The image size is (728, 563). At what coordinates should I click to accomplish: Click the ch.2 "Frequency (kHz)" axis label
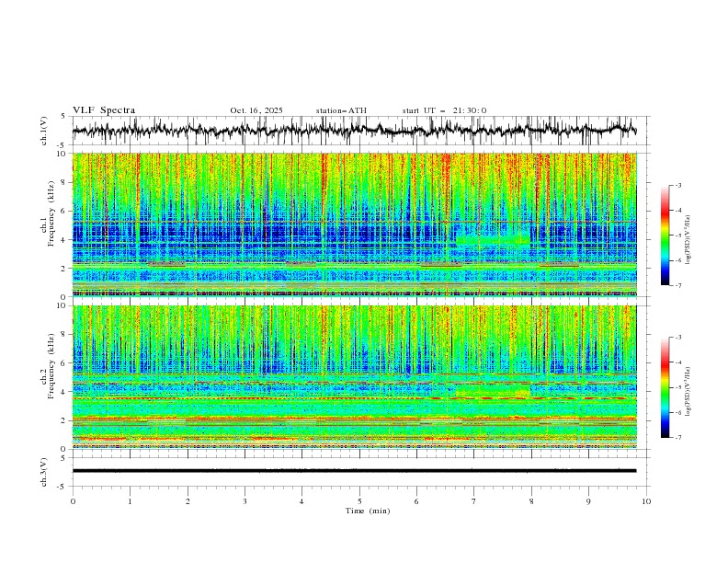[51, 365]
